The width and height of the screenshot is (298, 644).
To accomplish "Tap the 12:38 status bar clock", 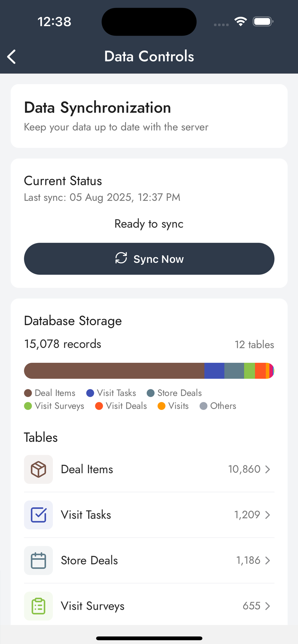I will point(54,22).
